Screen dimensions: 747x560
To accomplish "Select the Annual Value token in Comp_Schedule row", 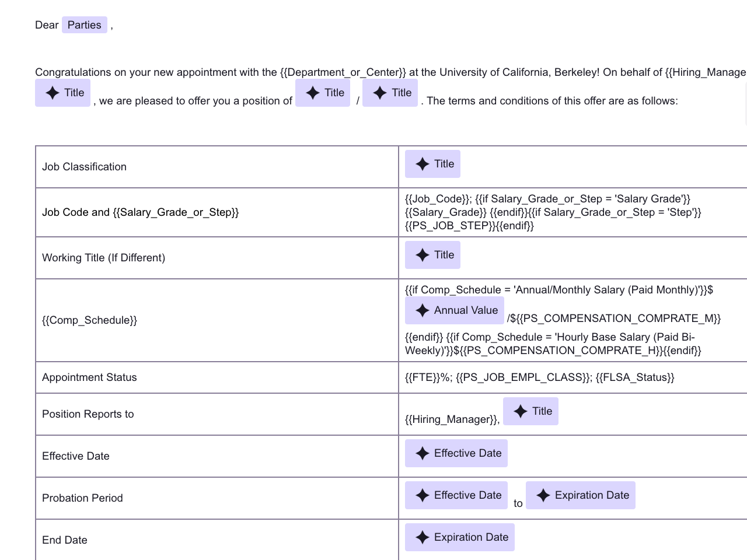I will [x=455, y=310].
